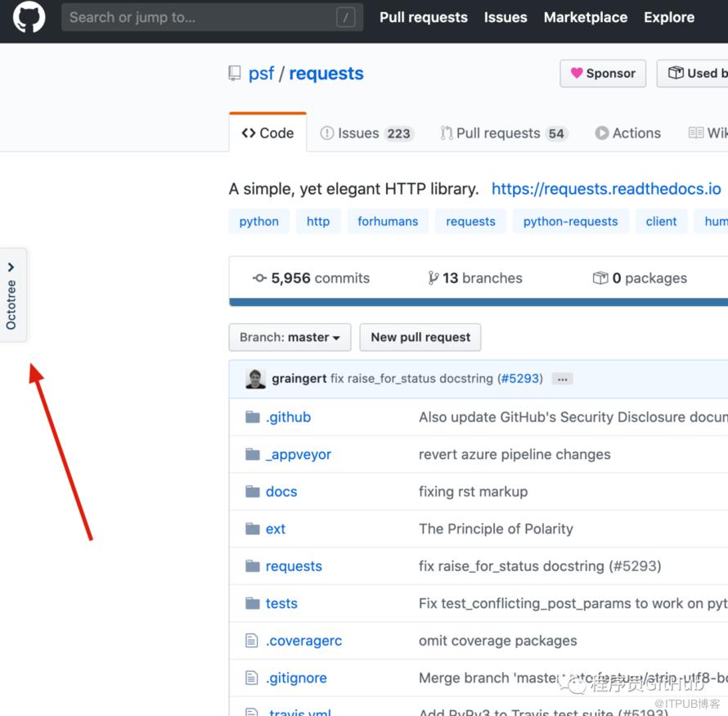Switch to the Pull requests 54 tab
728x716 pixels.
tap(504, 133)
